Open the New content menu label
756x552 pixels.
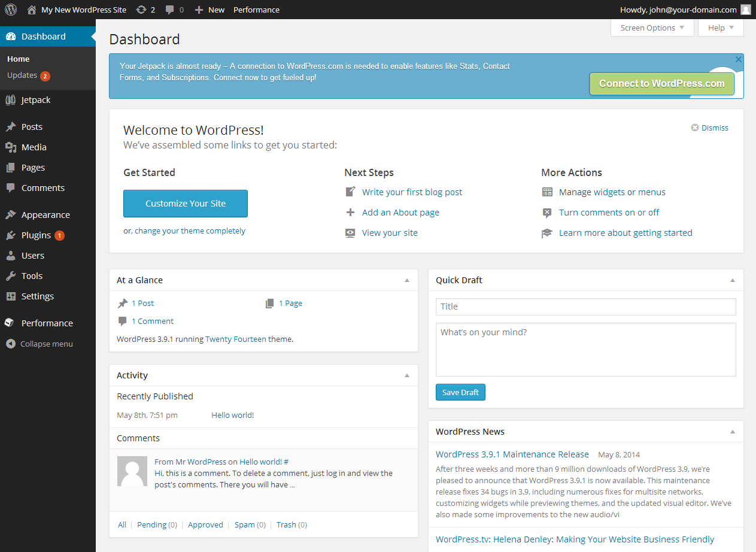click(217, 10)
